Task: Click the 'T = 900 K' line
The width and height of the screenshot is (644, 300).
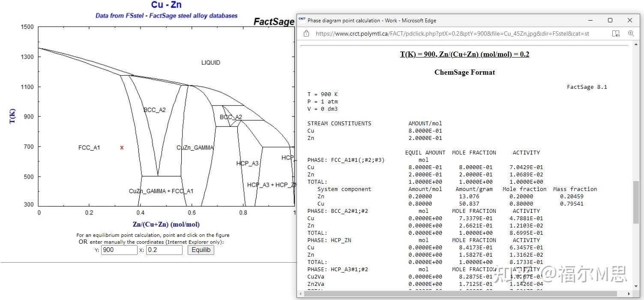Action: click(323, 94)
